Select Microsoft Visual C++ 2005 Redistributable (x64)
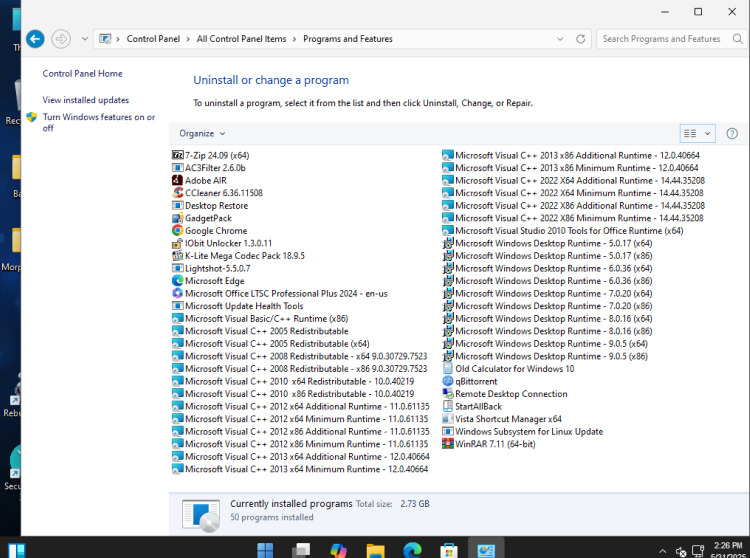 pyautogui.click(x=271, y=343)
